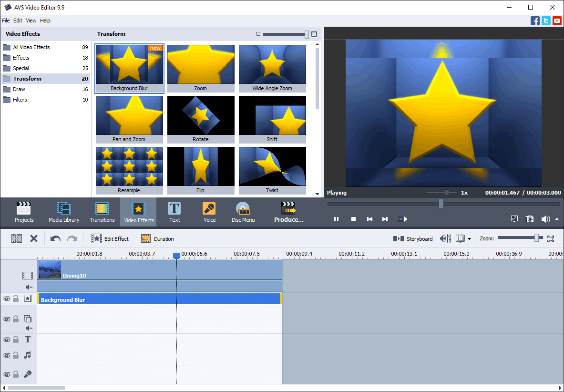
Task: Select the Rotate effect thumbnail
Action: click(201, 119)
